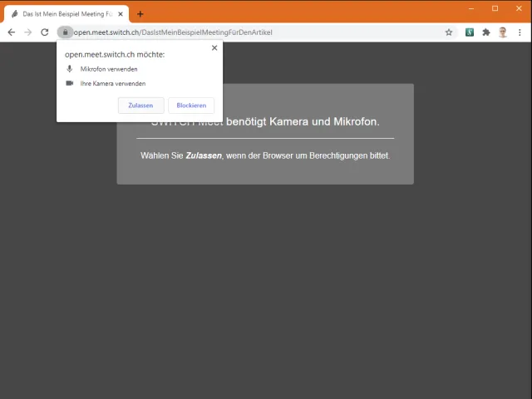532x399 pixels.
Task: Click 'Wählen Sie Zulassen' instruction text
Action: coord(265,155)
